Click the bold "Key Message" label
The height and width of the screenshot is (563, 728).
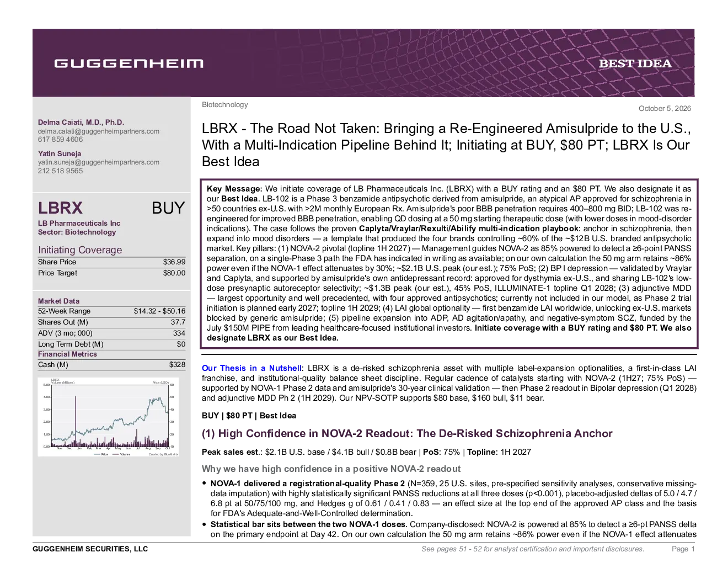[233, 189]
